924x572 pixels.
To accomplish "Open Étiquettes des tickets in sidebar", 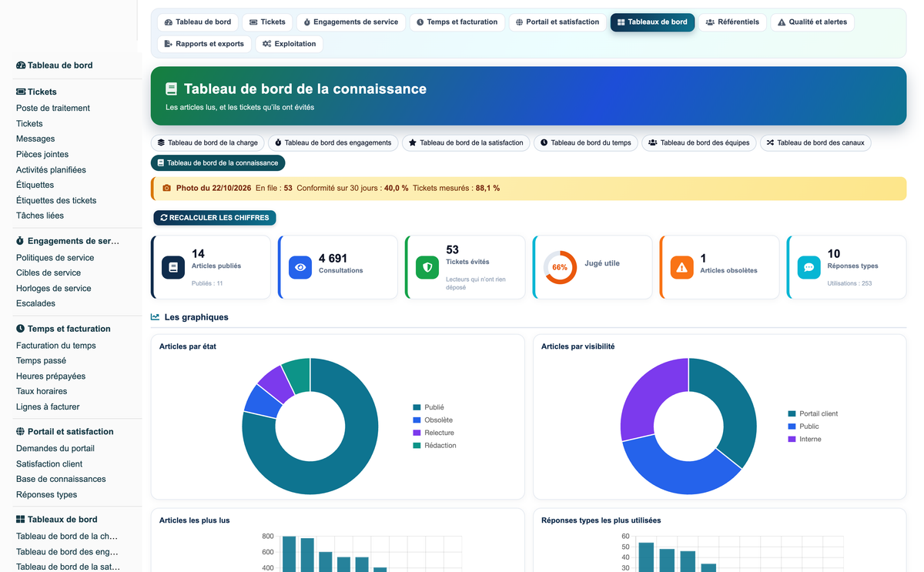I will [56, 201].
